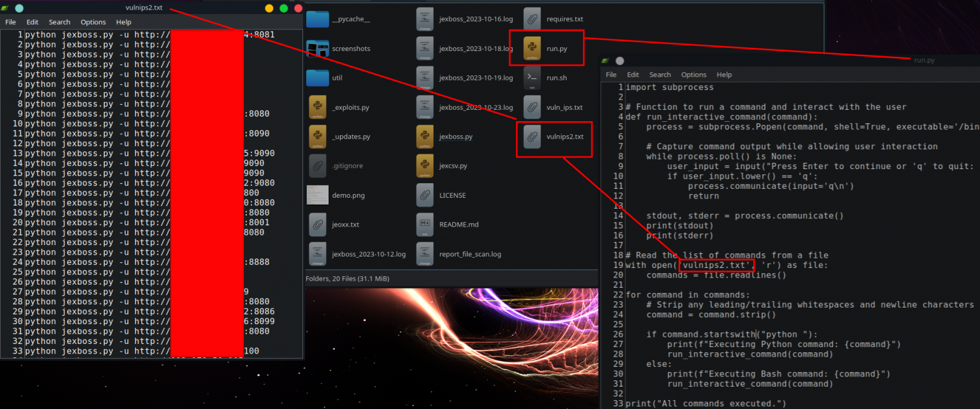Viewport: 980px width, 409px height.
Task: Select the _updates.py Python icon
Action: pyautogui.click(x=317, y=136)
